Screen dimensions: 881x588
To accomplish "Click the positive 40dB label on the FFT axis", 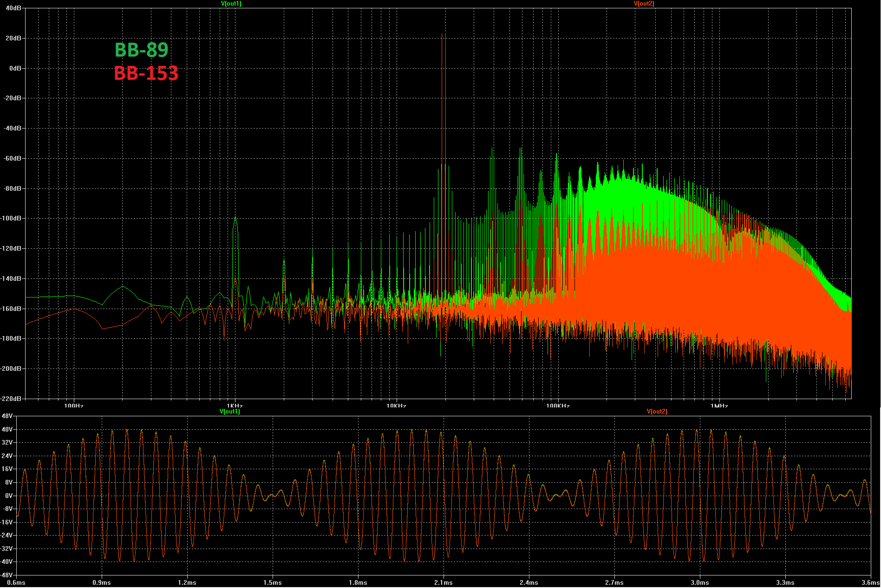I will (x=13, y=8).
